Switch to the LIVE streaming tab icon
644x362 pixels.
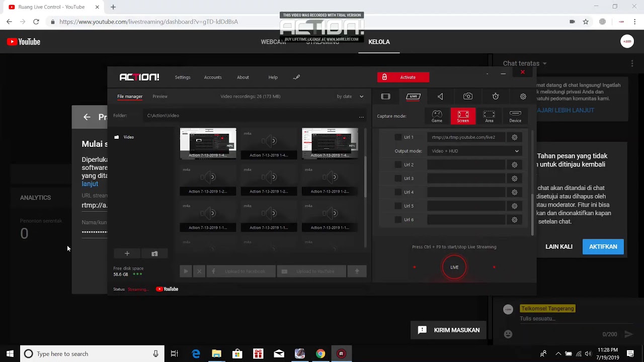click(413, 97)
